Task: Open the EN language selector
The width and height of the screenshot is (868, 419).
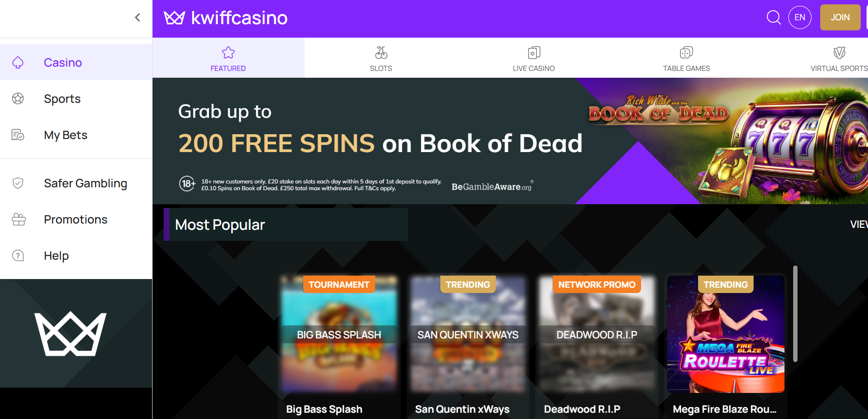Action: point(800,17)
